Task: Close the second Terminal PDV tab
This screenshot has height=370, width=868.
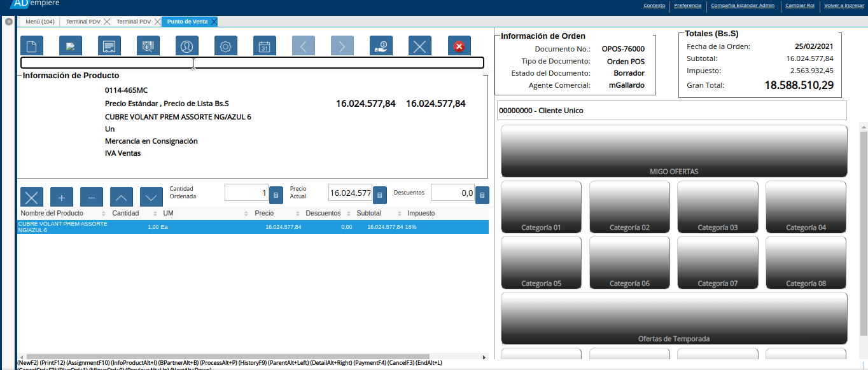Action: [x=157, y=22]
